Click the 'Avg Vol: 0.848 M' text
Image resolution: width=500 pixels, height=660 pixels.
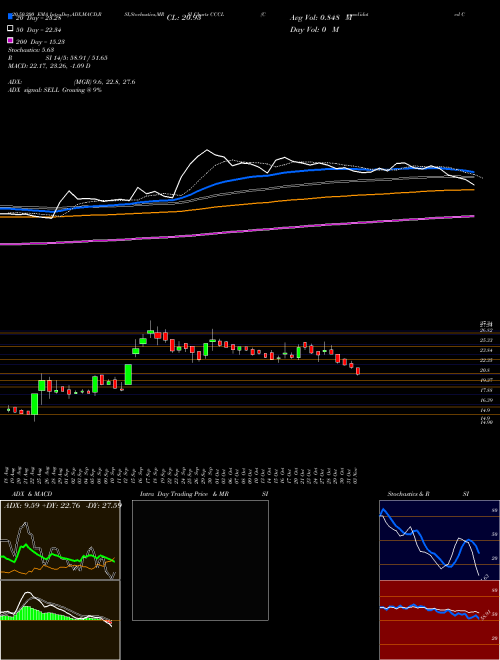click(x=321, y=18)
